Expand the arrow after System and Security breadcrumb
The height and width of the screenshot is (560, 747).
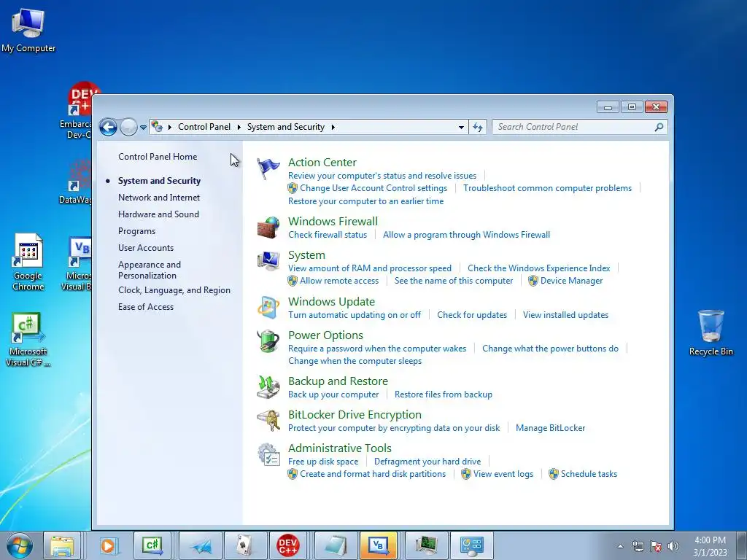click(333, 127)
